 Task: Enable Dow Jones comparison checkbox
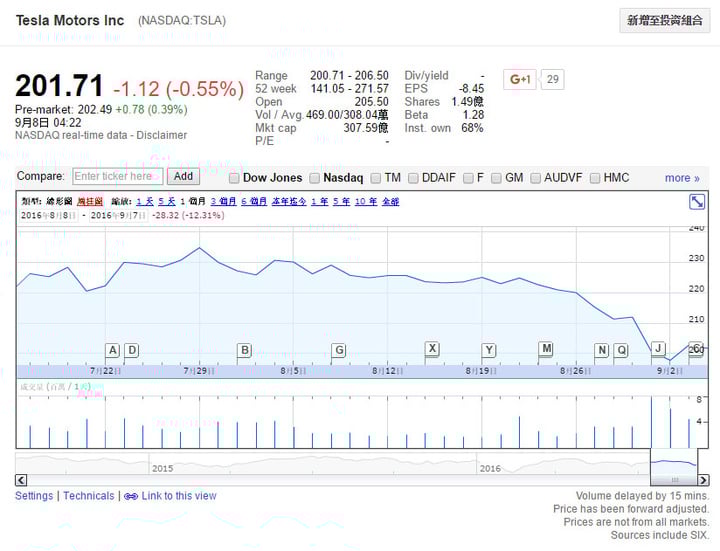(234, 178)
